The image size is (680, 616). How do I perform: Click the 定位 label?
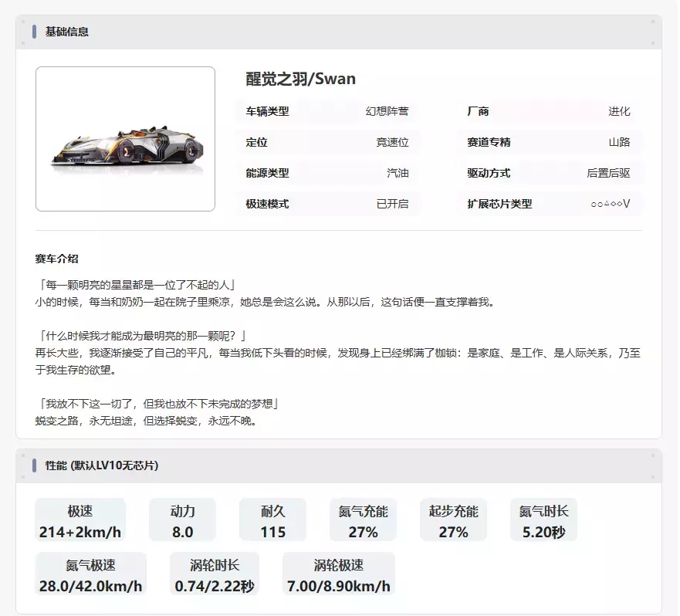(256, 142)
